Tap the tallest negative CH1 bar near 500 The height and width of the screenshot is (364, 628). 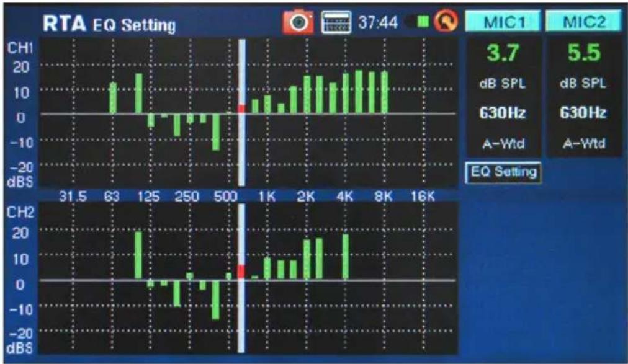click(x=216, y=132)
